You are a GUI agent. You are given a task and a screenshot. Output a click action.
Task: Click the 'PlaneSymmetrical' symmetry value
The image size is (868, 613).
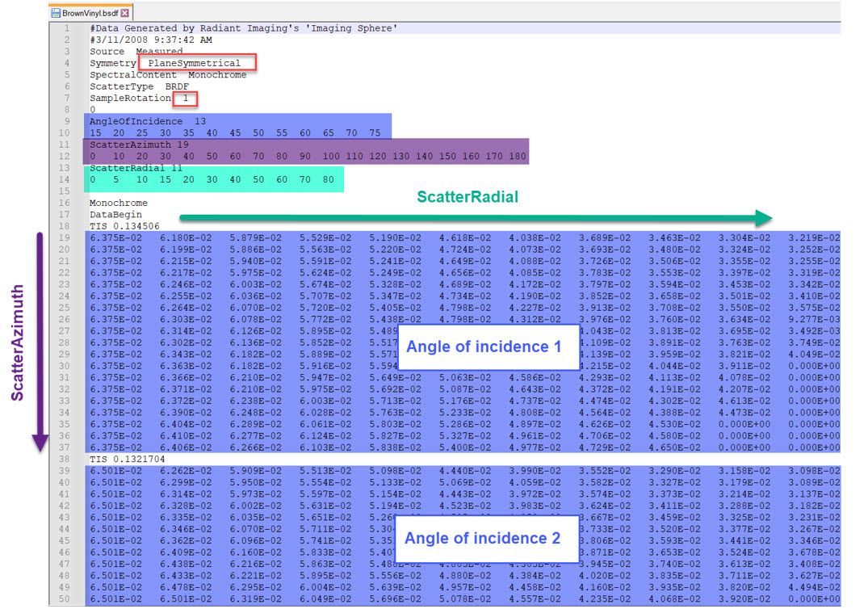coord(195,63)
